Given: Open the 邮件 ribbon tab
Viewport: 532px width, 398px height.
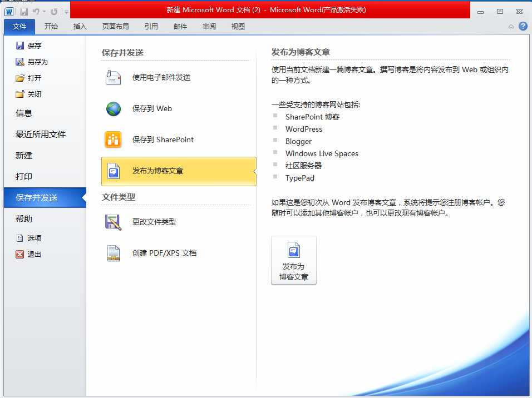Looking at the screenshot, I should (180, 27).
